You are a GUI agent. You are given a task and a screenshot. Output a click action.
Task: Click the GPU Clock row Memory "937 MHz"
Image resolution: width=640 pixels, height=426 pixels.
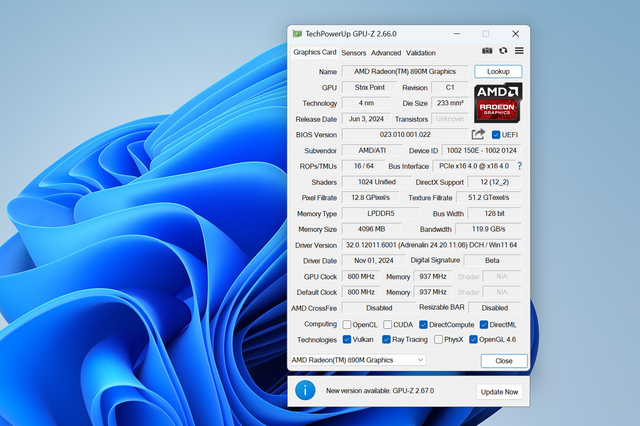433,276
